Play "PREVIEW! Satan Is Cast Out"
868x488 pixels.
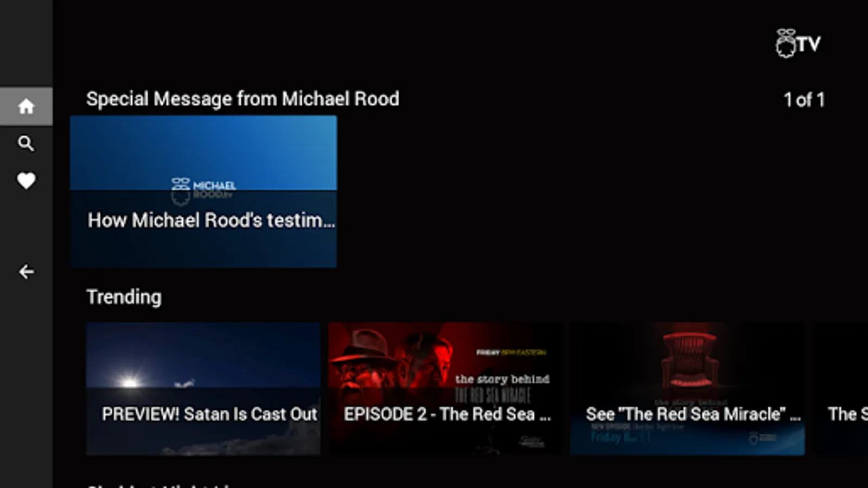(x=203, y=389)
